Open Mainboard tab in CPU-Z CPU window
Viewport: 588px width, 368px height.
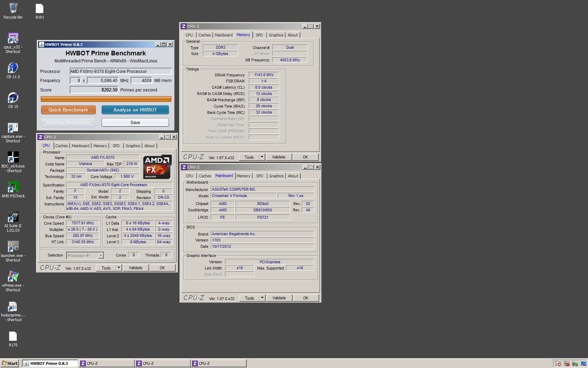click(x=80, y=146)
